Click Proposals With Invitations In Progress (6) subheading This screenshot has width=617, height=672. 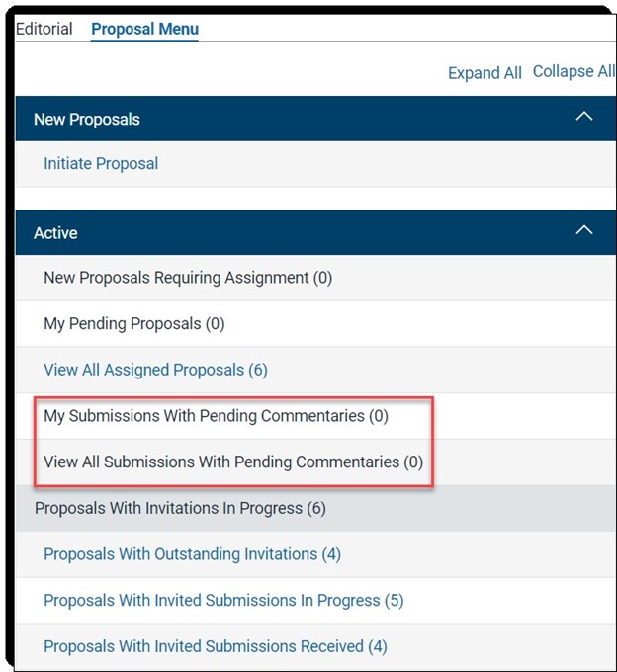[x=181, y=508]
